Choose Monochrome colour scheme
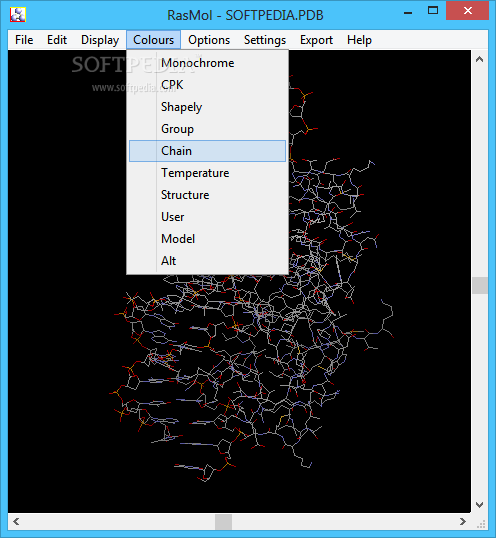Screen dimensions: 496x538 pos(207,63)
